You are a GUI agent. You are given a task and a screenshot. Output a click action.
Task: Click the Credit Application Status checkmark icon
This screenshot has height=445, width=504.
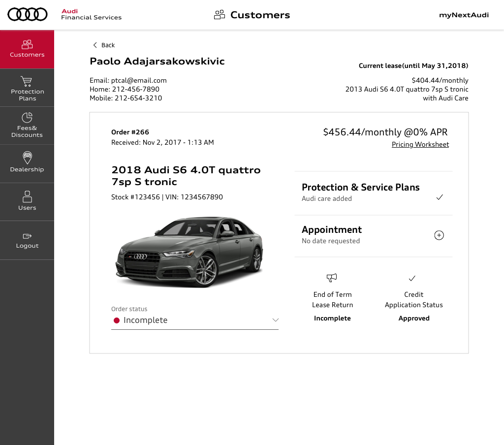point(412,278)
